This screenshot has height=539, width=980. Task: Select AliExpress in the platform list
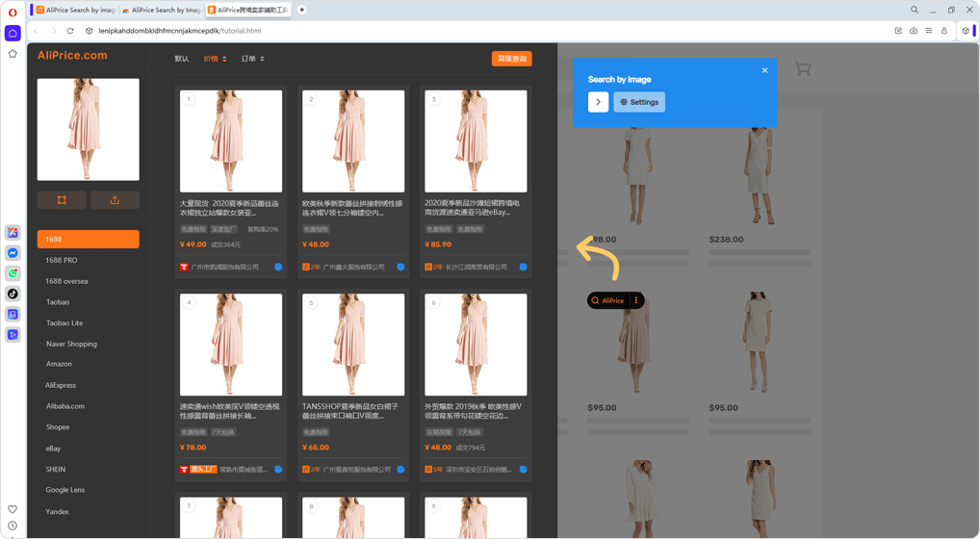61,385
